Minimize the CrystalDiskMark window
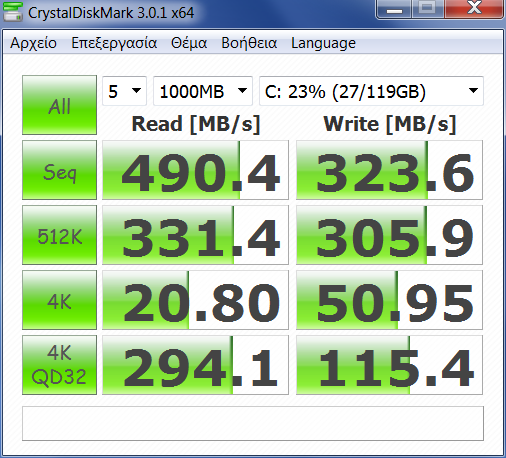This screenshot has width=506, height=458. [x=394, y=9]
